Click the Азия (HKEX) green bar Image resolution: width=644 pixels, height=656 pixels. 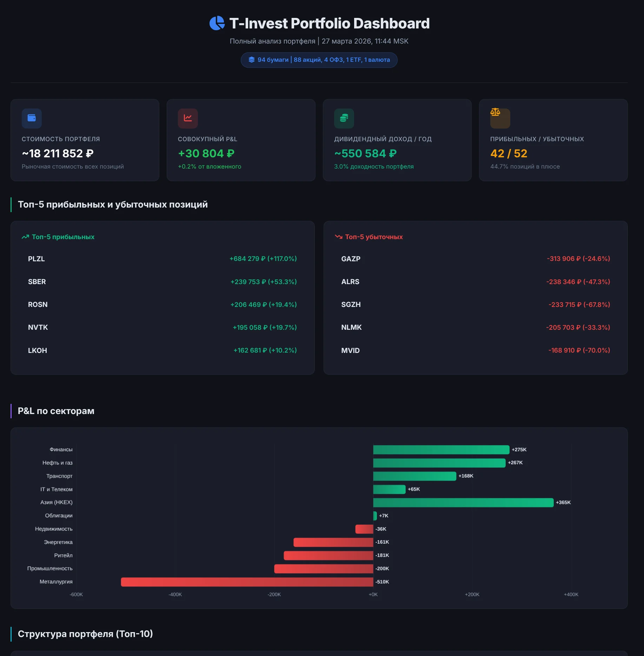coord(463,503)
